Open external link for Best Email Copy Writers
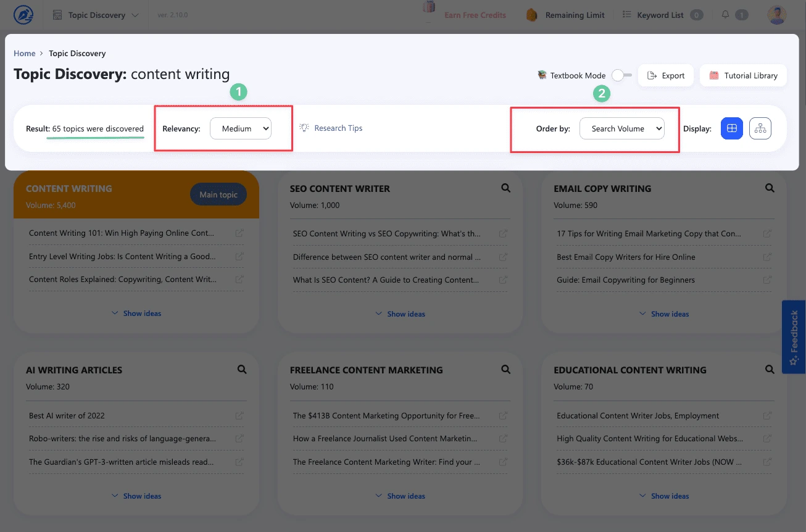 (x=767, y=257)
